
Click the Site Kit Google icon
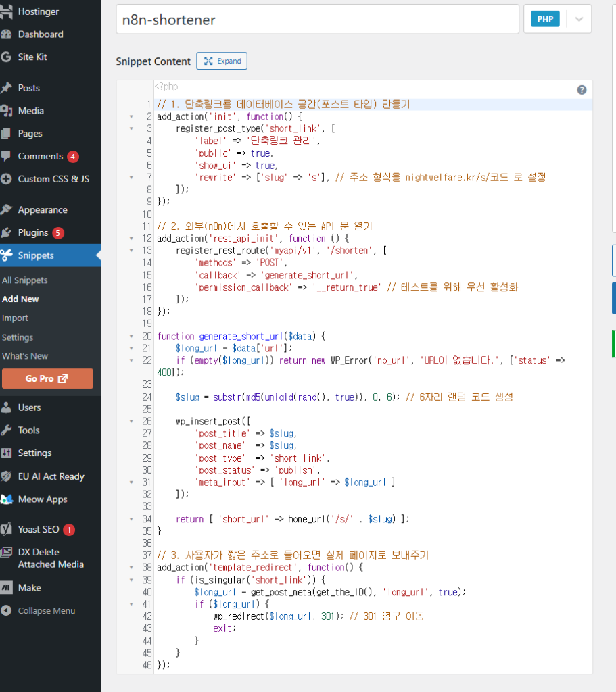tap(7, 57)
